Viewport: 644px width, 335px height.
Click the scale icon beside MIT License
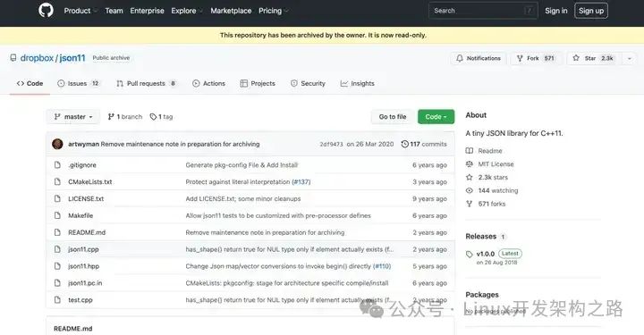click(x=470, y=164)
